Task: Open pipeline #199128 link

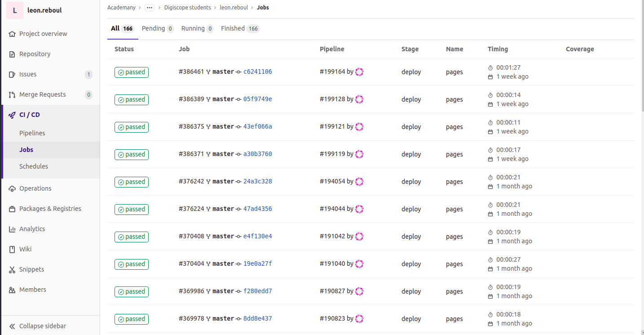Action: tap(332, 99)
